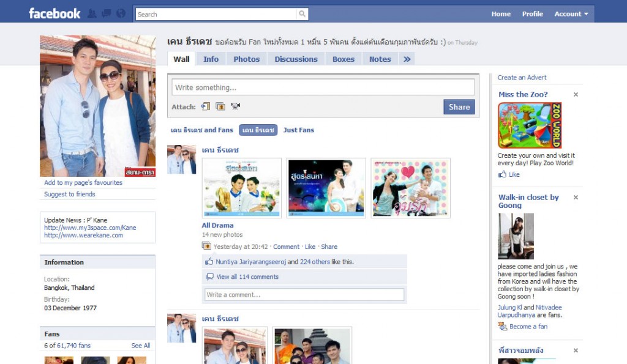Click the Bangkok, Thailand location text
Screen dimensions: 627x364
69,288
